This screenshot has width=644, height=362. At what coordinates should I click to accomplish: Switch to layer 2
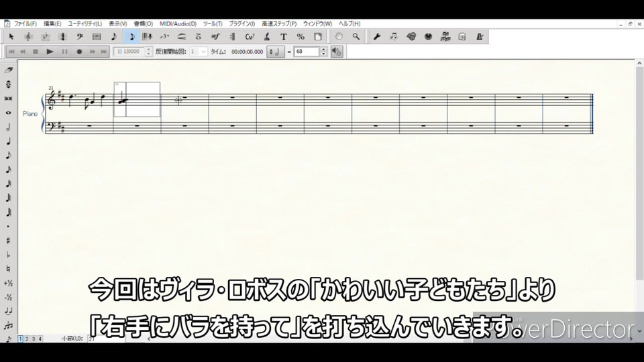click(x=27, y=339)
